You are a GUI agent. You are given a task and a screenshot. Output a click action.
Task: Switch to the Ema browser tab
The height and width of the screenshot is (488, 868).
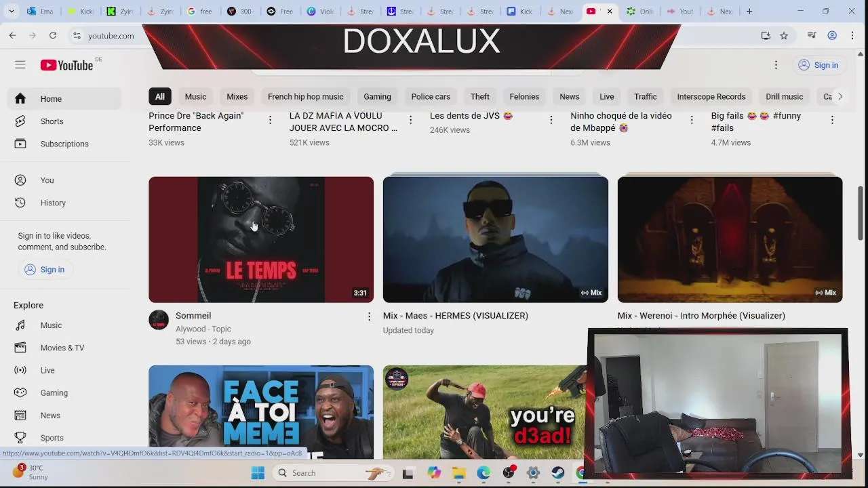click(x=41, y=12)
